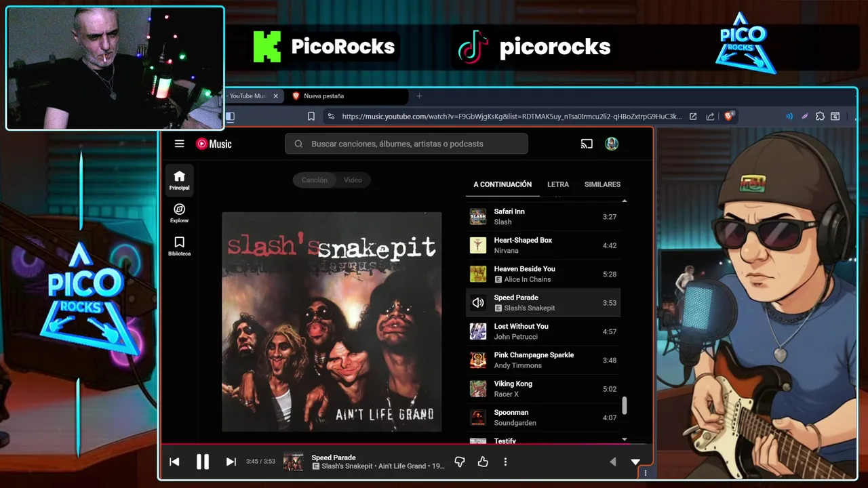Switch to Canción mode toggle
This screenshot has height=488, width=868.
(x=314, y=180)
